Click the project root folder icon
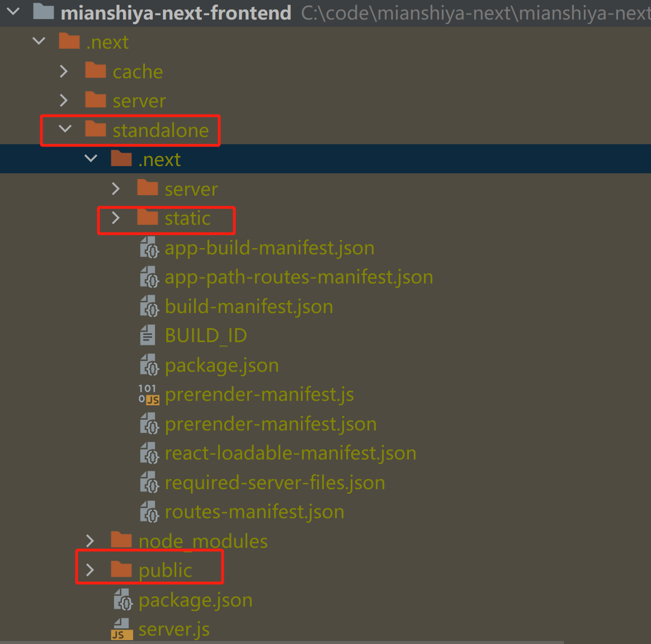The height and width of the screenshot is (644, 651). 44,11
